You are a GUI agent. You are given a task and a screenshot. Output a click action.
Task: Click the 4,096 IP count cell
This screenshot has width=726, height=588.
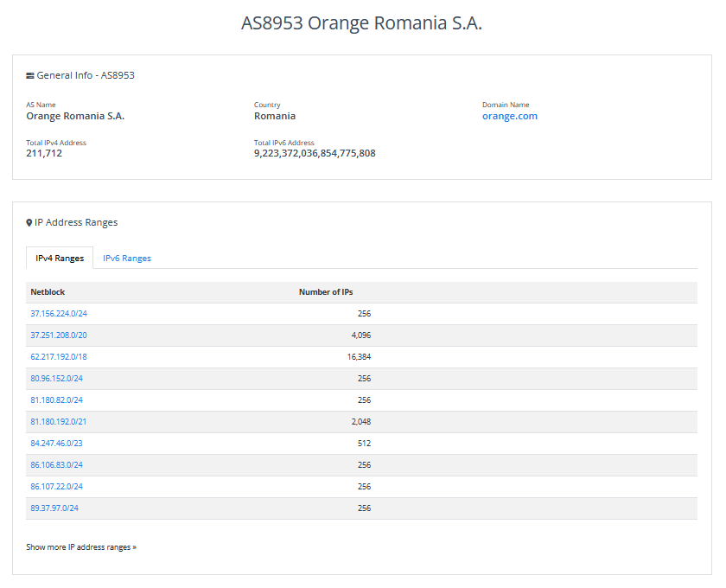point(361,336)
